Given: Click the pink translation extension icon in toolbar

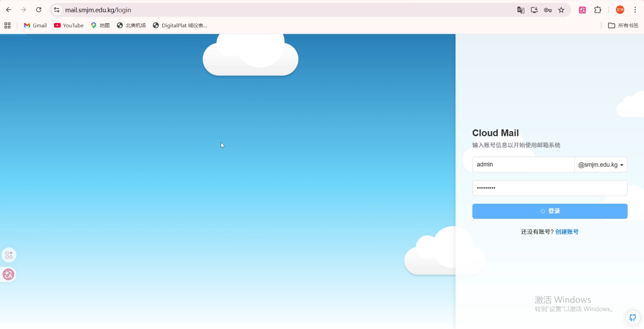Looking at the screenshot, I should 582,10.
